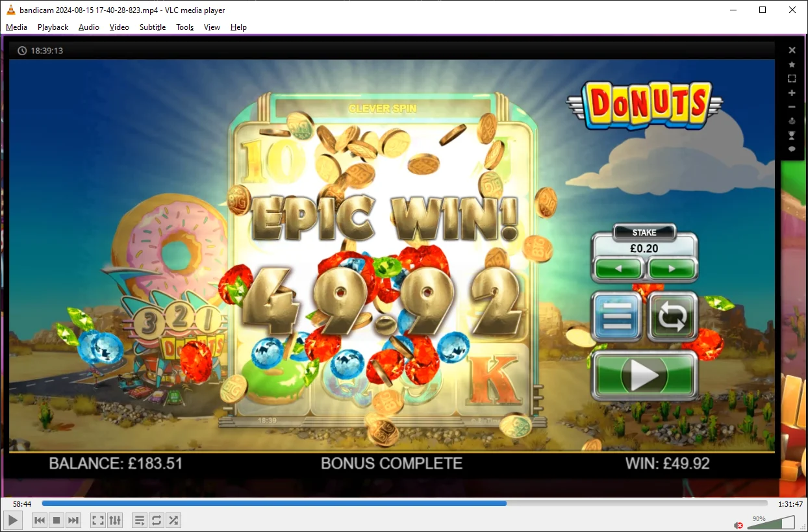Adjust the 90% volume slider

pos(770,523)
